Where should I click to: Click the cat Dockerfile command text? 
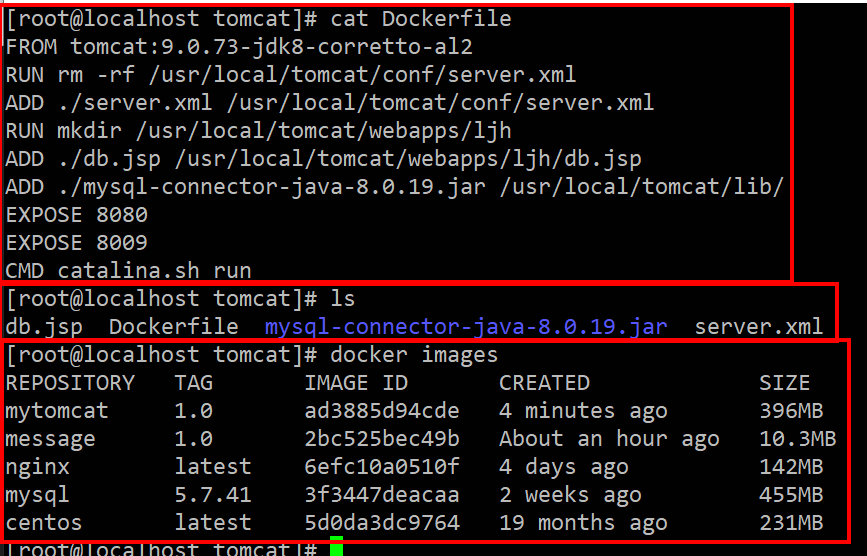click(x=421, y=19)
